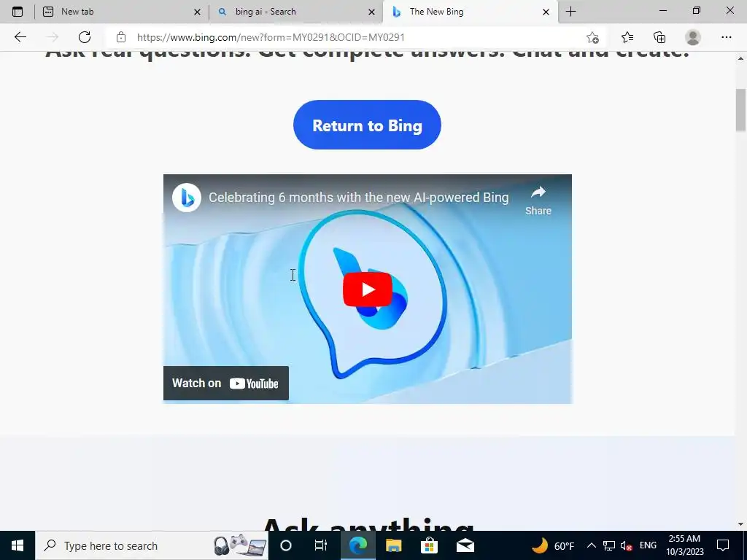This screenshot has height=560, width=747.
Task: Open Collections panel
Action: [659, 37]
